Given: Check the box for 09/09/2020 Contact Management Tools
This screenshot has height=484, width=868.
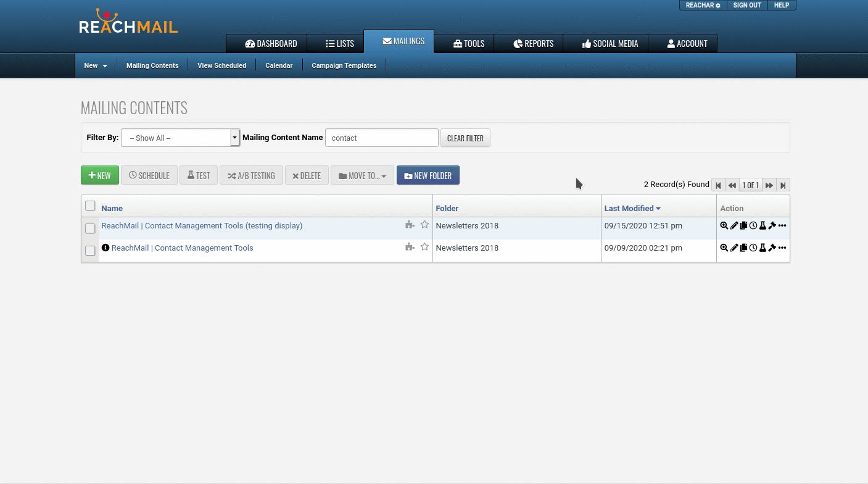Looking at the screenshot, I should point(90,251).
